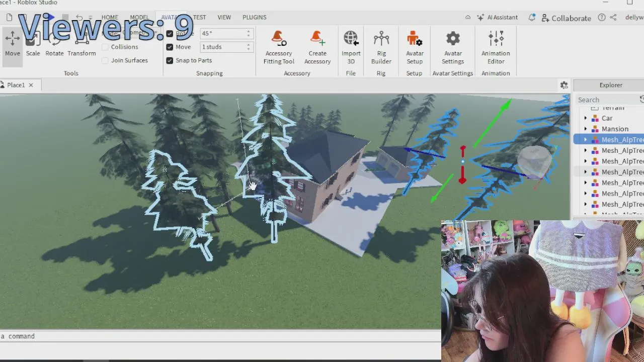Image resolution: width=644 pixels, height=362 pixels.
Task: Close the Place1 document tab
Action: tap(31, 85)
